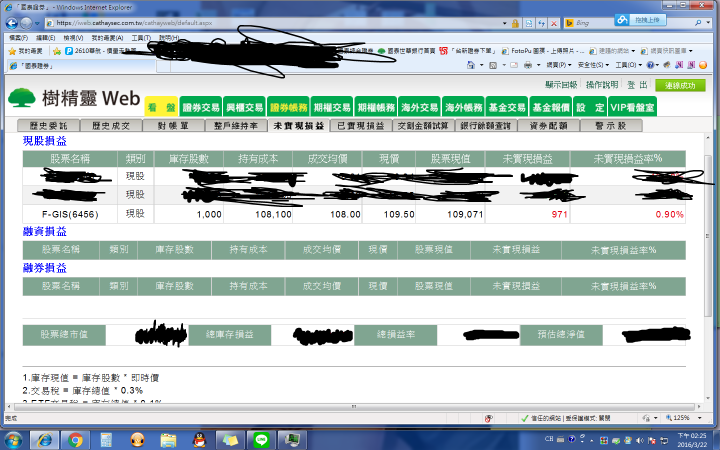The width and height of the screenshot is (720, 450).
Task: Click inside the URL address field
Action: click(276, 23)
